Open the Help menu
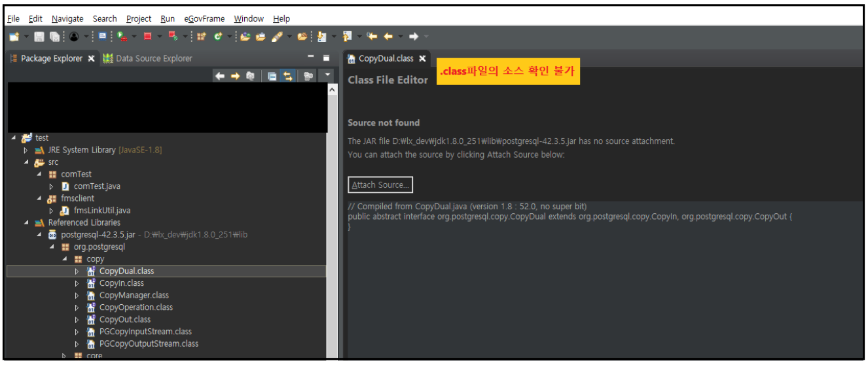Screen dimensions: 868x365 pyautogui.click(x=281, y=18)
